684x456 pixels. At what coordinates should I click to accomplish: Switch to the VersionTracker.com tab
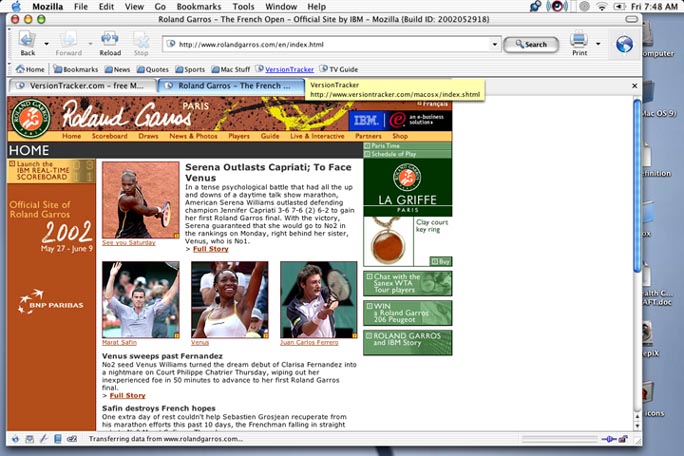82,86
